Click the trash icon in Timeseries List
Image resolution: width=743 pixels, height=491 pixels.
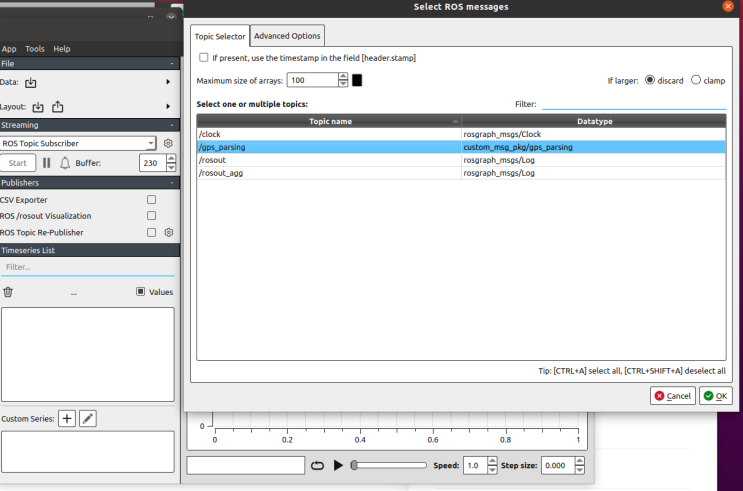point(8,292)
